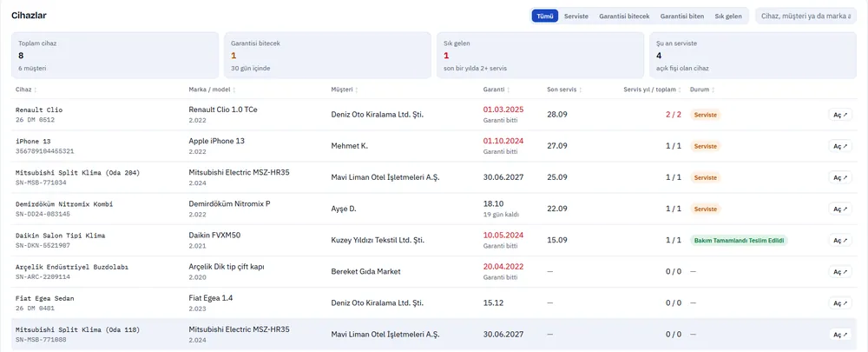Sort by Servis yıl / toplam column
The height and width of the screenshot is (352, 868).
tap(653, 90)
